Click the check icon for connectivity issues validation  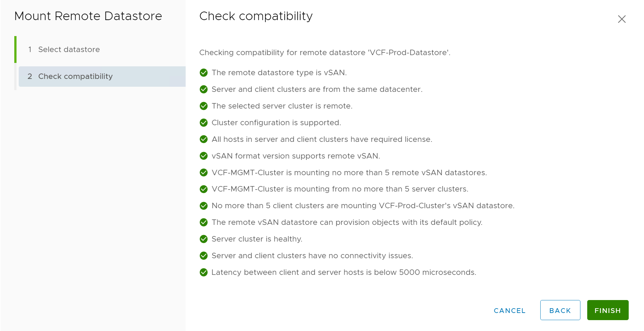204,255
